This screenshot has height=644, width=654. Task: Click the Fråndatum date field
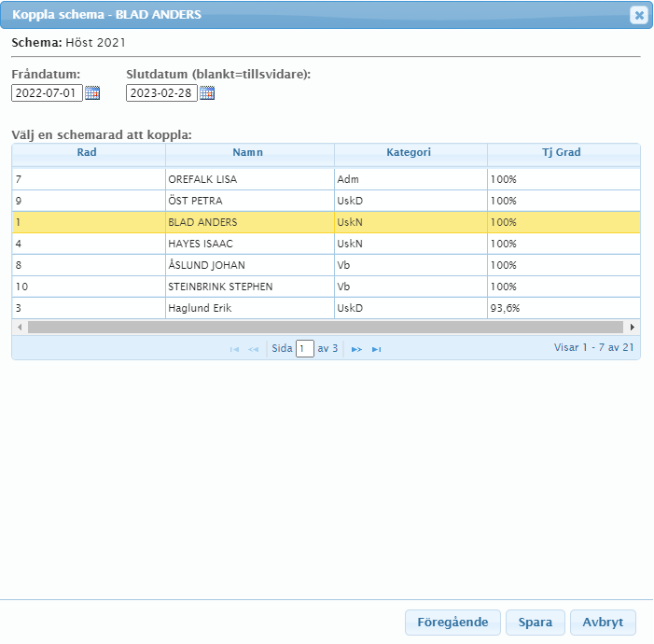click(x=47, y=92)
